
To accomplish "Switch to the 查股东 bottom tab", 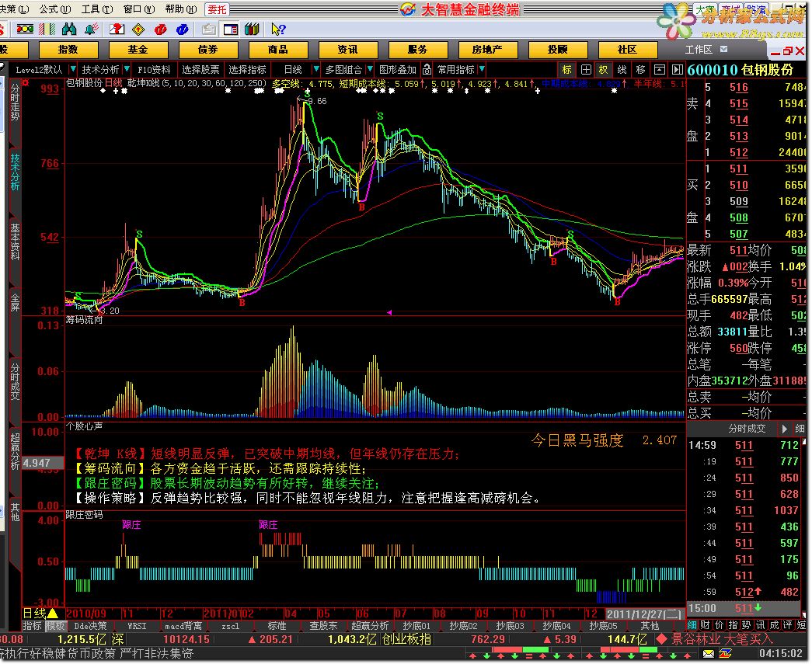I will (323, 626).
